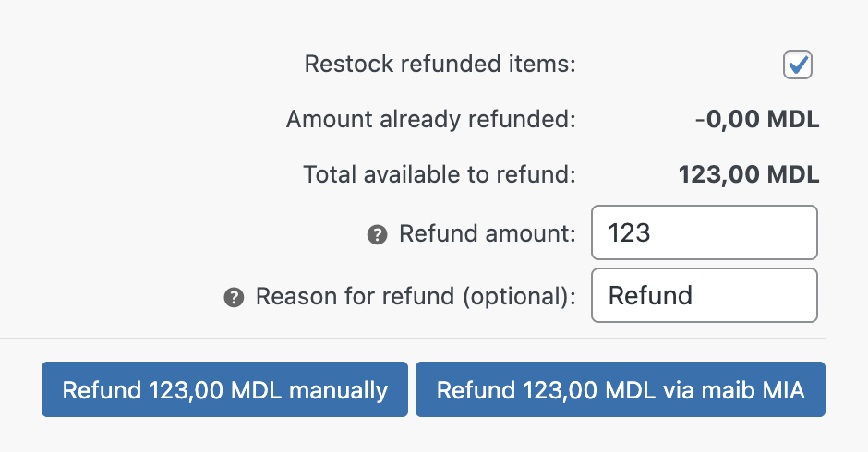Screen dimensions: 868x452
Task: Focus the Refund amount input field
Action: pyautogui.click(x=704, y=232)
